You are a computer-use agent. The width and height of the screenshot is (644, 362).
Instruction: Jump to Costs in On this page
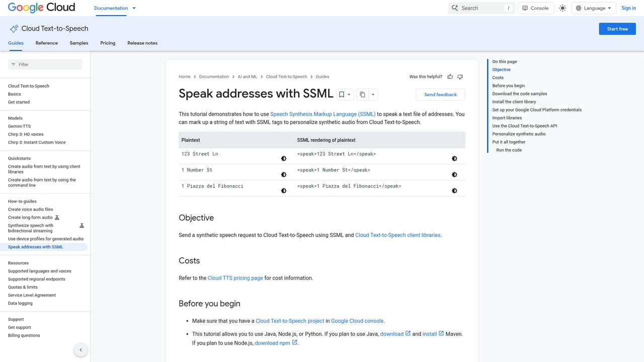pyautogui.click(x=498, y=77)
